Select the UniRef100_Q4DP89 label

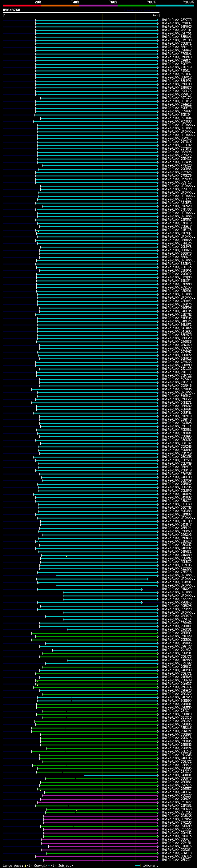coord(177,670)
